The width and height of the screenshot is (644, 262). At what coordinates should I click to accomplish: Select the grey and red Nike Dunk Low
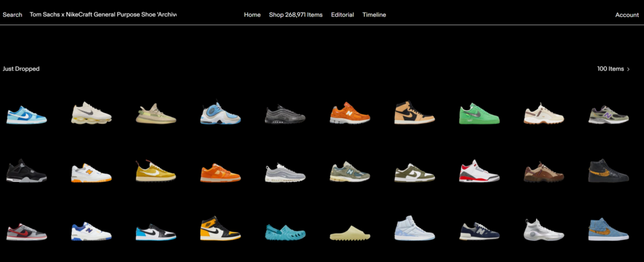coord(26,232)
